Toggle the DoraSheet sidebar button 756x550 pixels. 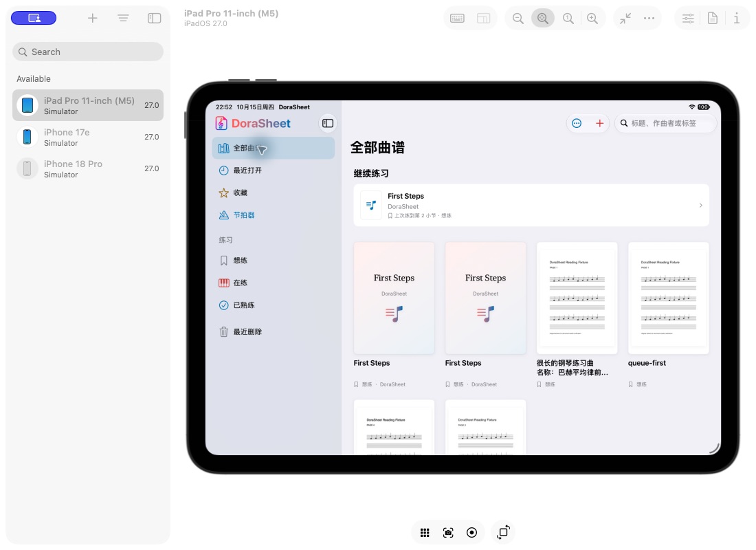click(328, 123)
